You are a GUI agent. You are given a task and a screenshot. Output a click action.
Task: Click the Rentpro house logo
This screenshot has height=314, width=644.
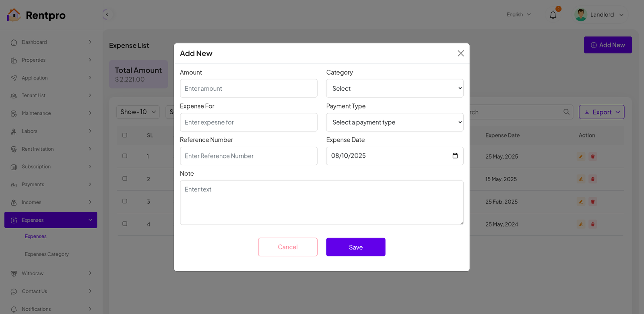click(14, 15)
